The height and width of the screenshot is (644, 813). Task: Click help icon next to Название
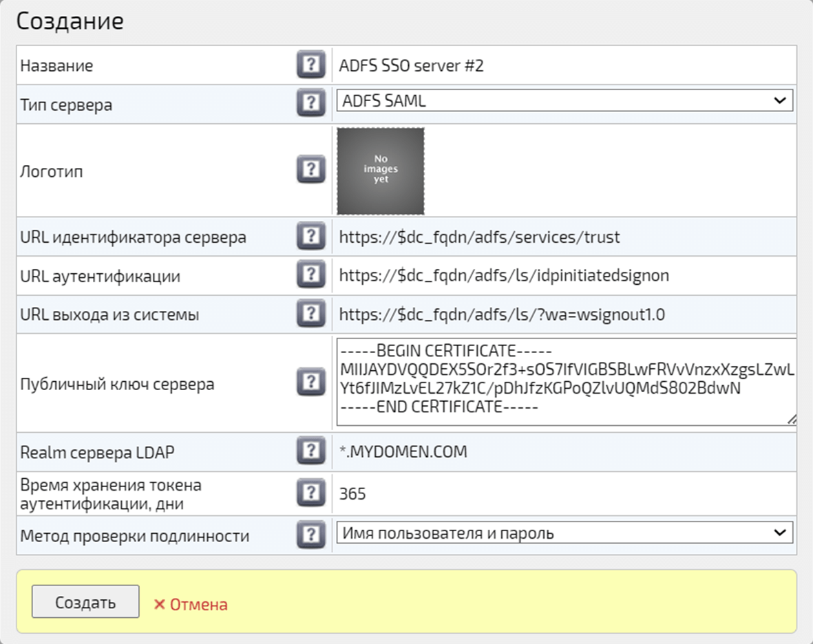310,65
